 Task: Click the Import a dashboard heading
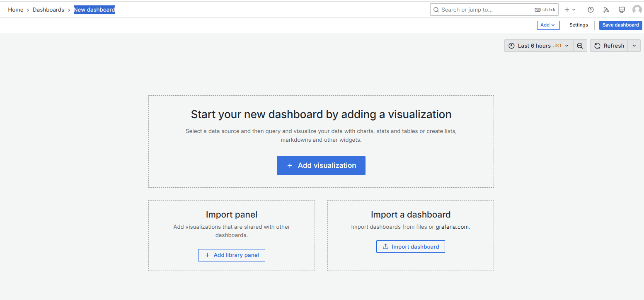(411, 215)
